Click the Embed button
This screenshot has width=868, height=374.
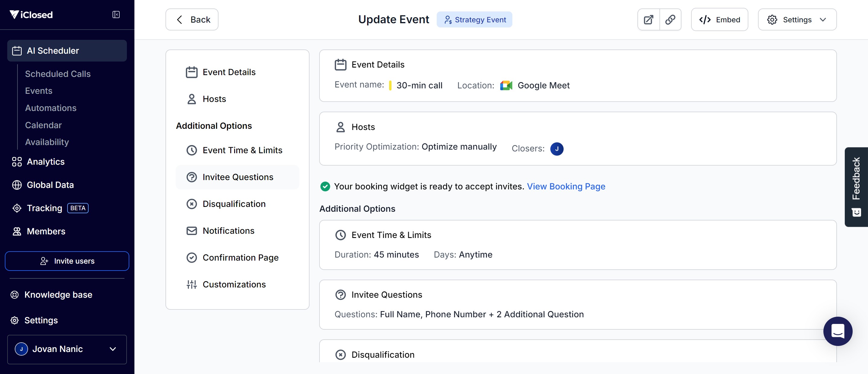[x=719, y=20]
